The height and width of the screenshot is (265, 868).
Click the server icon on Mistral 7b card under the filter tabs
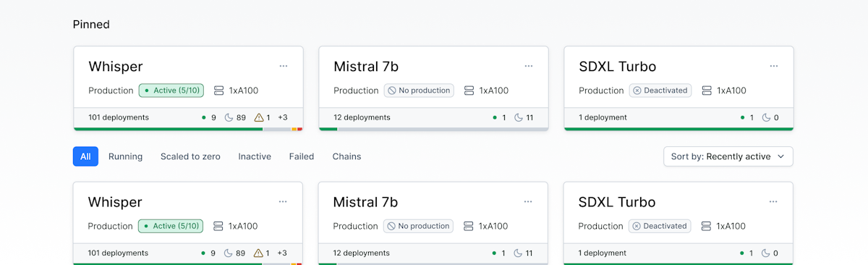click(x=469, y=226)
